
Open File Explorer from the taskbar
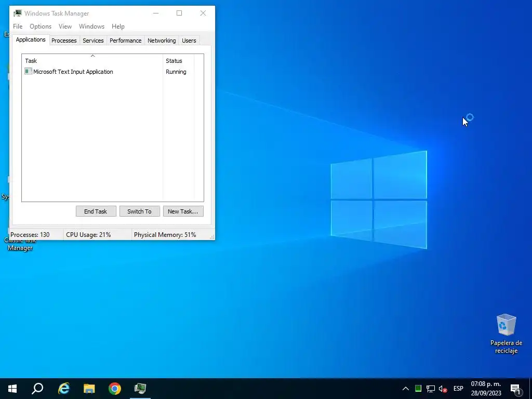89,389
